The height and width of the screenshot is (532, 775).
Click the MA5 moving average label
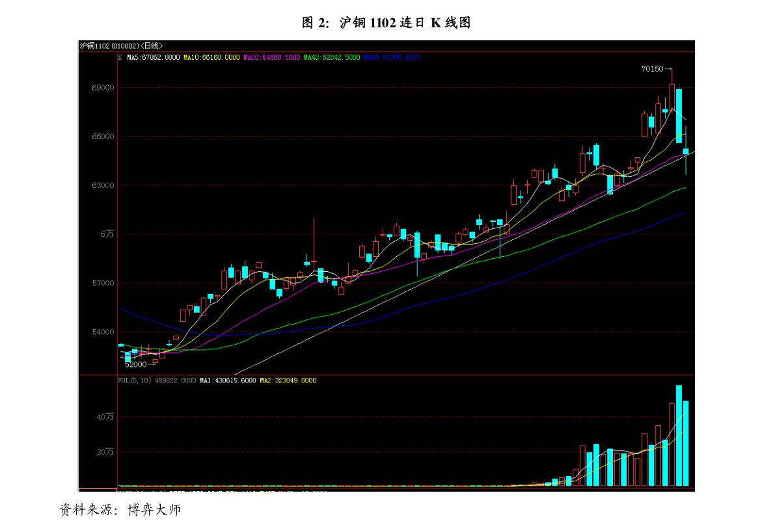(x=153, y=58)
